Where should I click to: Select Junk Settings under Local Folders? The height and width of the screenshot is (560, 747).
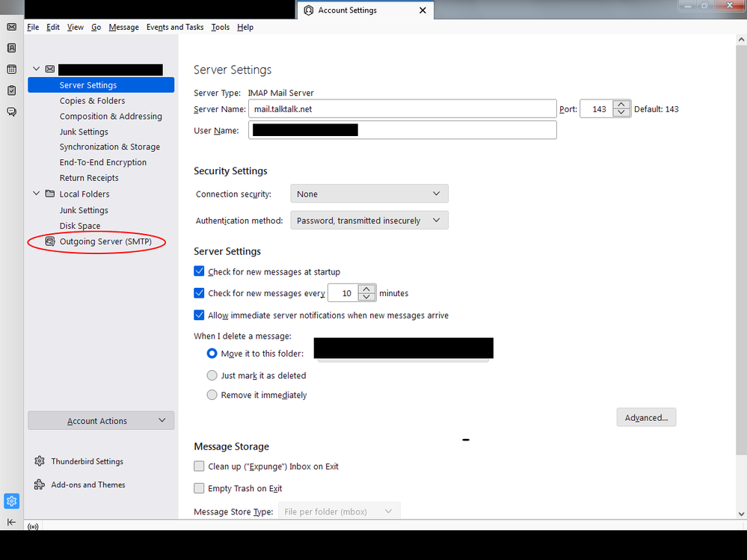[x=84, y=210]
